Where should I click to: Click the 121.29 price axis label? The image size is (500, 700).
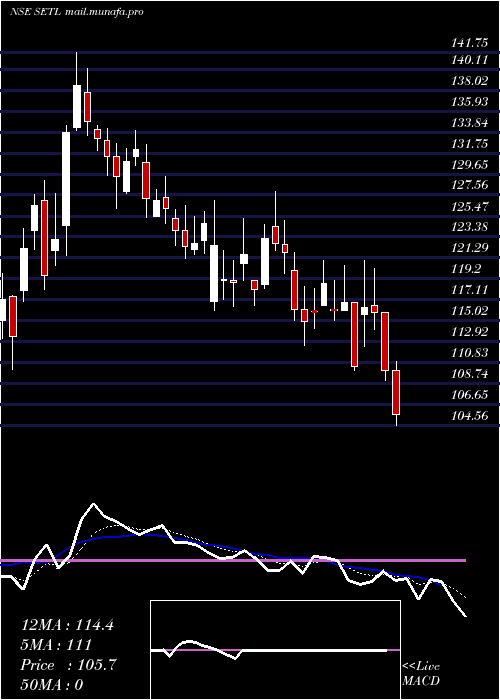470,248
